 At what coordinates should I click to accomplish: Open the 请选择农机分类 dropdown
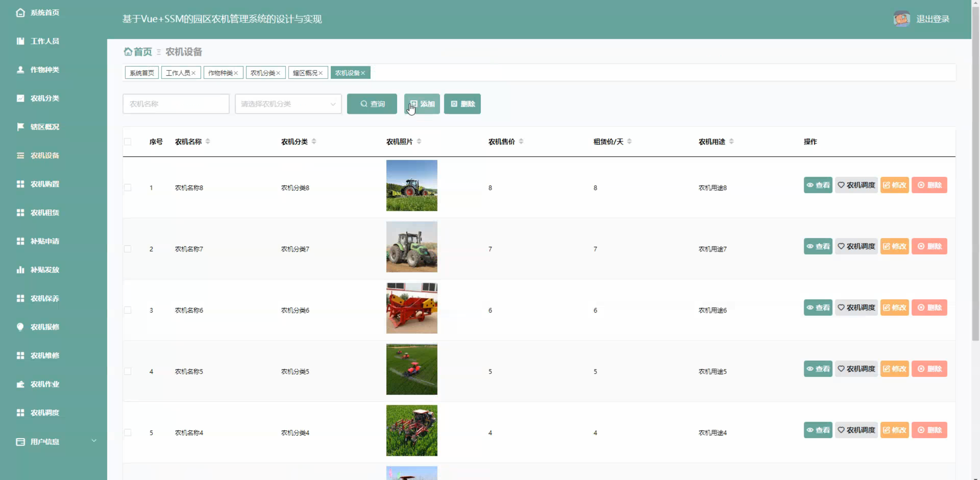pyautogui.click(x=288, y=104)
